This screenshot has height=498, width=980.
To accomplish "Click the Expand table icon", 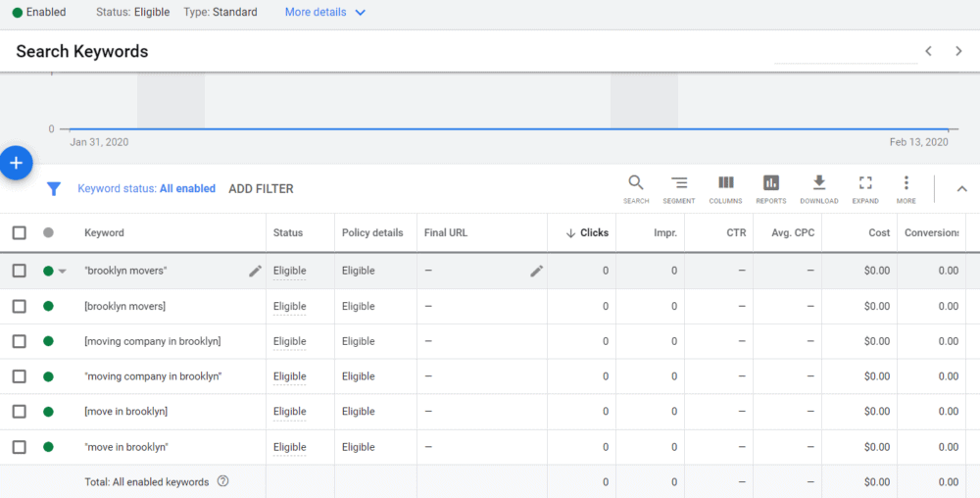I will [x=864, y=183].
